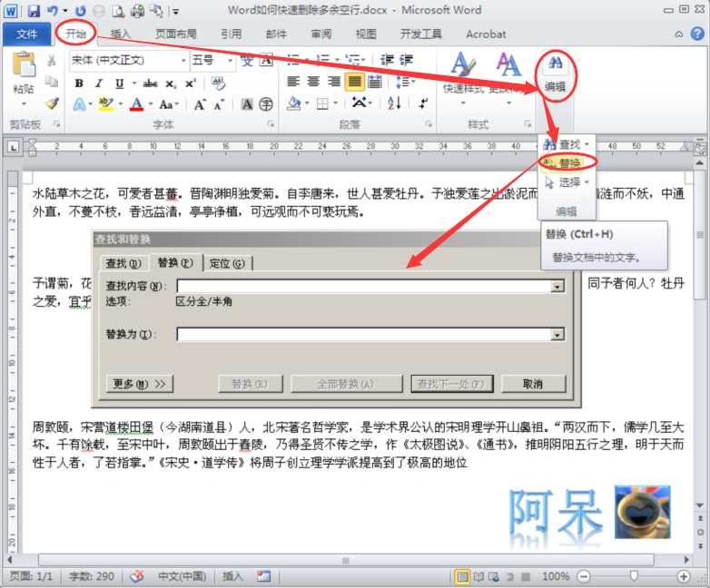Image resolution: width=710 pixels, height=588 pixels.
Task: Click the Copy icon under scissors
Action: [52, 82]
